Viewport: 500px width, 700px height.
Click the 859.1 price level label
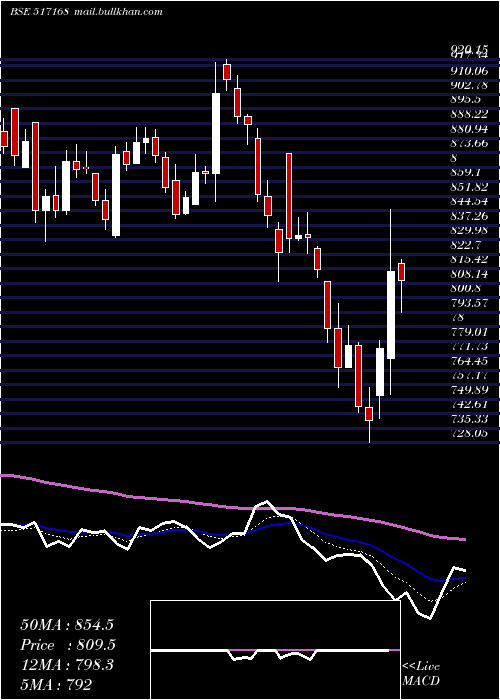coord(467,172)
